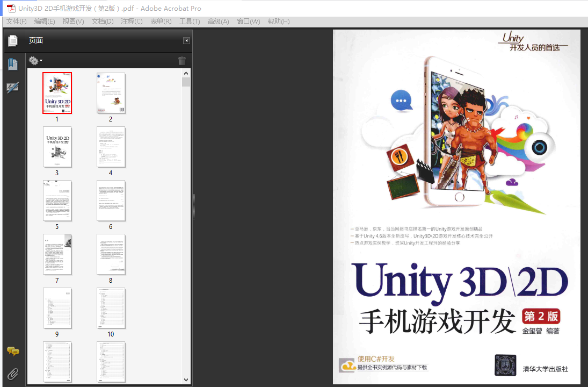Select page 8 thumbnail
The height and width of the screenshot is (387, 588).
pyautogui.click(x=111, y=254)
